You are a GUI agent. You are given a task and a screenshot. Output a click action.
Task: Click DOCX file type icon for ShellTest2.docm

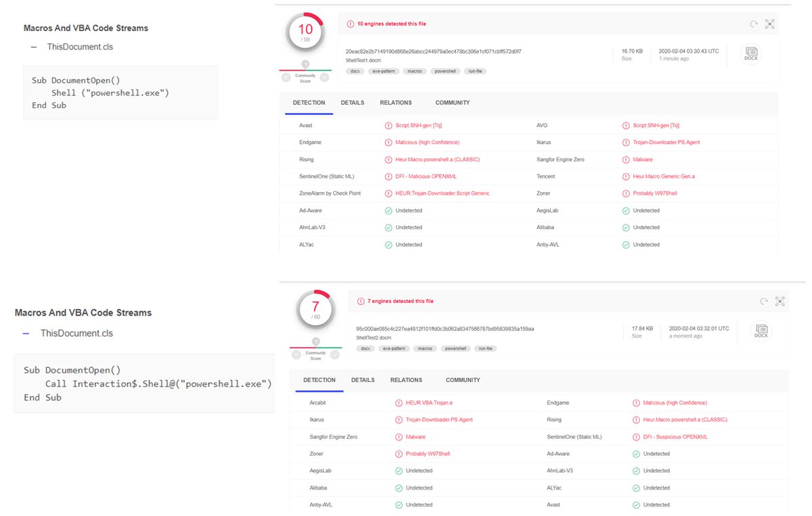(761, 331)
